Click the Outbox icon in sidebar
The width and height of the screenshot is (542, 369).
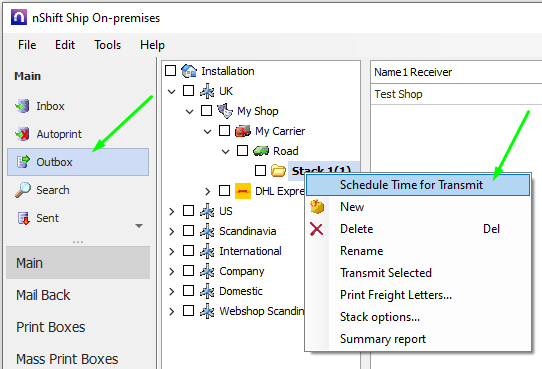tap(23, 162)
